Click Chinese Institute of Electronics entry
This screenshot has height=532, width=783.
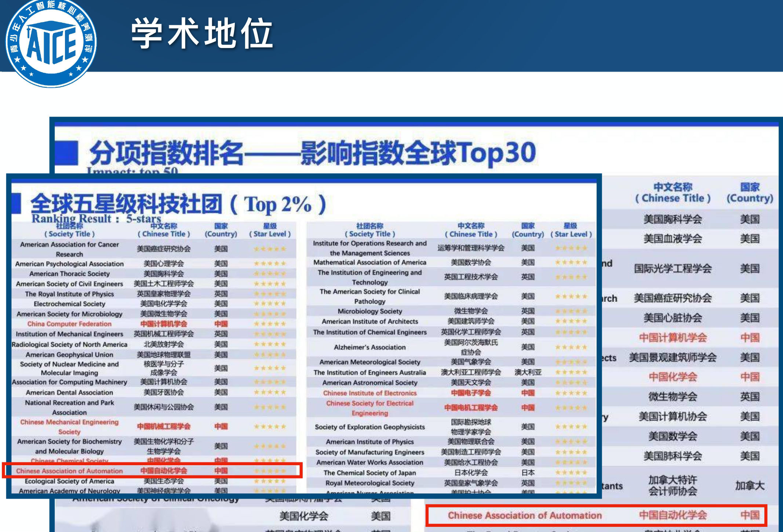point(370,393)
